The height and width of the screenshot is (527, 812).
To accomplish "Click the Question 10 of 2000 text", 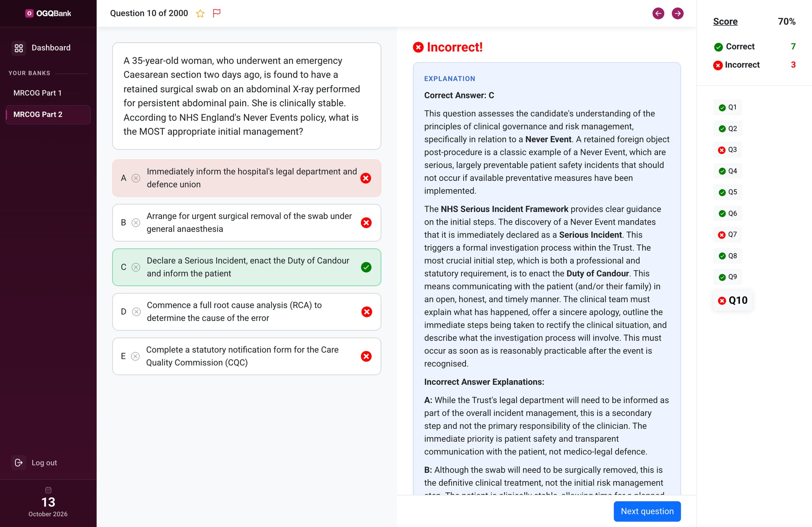I will pos(149,13).
